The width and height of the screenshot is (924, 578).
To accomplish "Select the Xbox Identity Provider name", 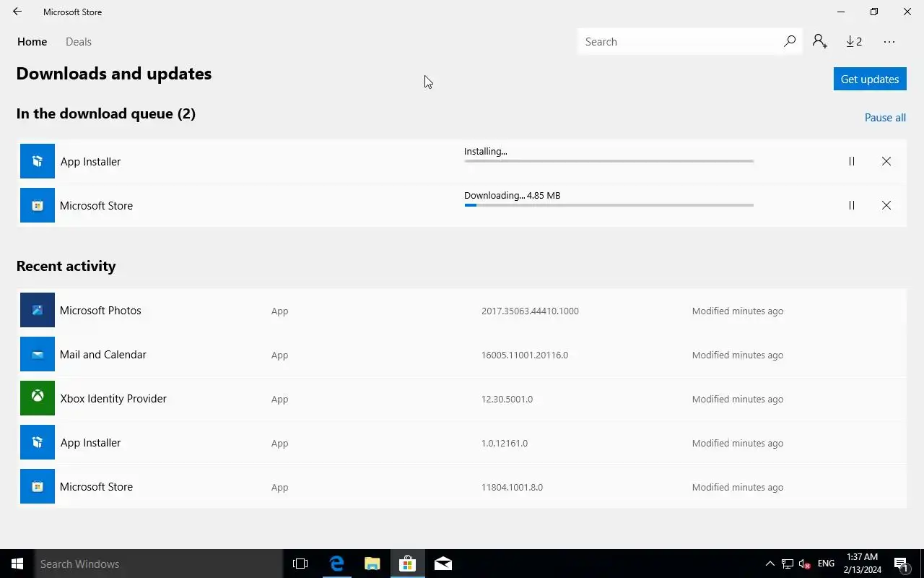I will (113, 398).
